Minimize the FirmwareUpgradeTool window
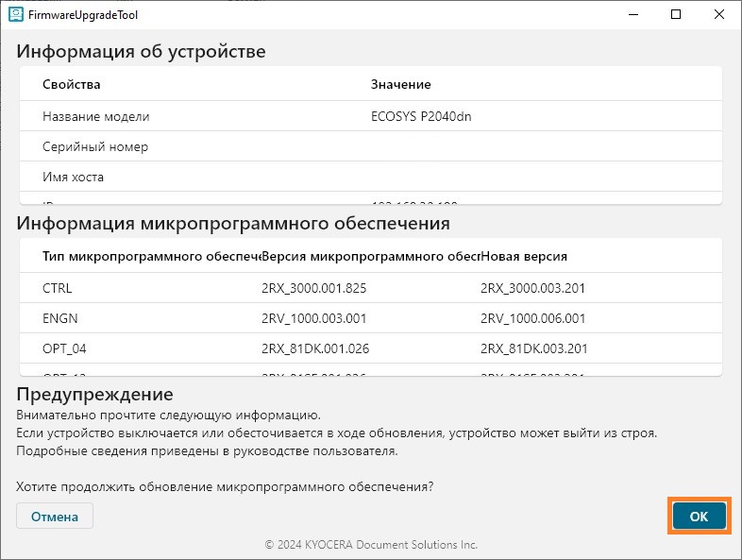This screenshot has width=742, height=560. point(632,16)
